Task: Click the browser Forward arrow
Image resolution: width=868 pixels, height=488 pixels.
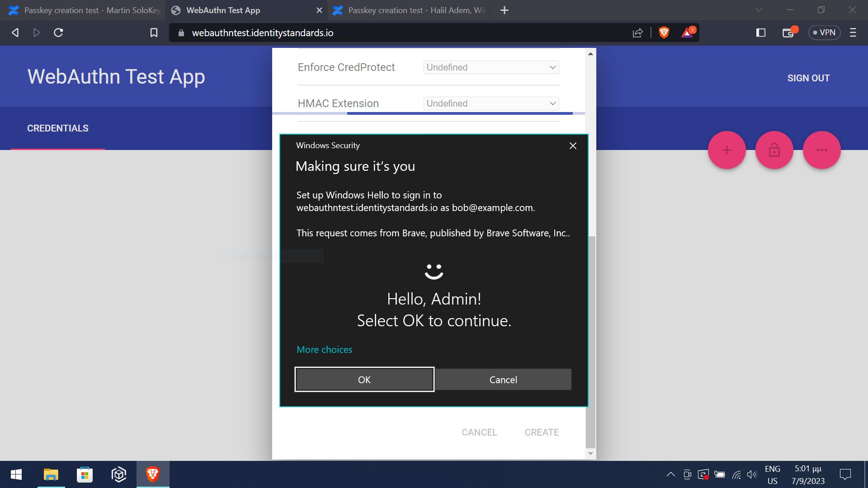Action: (37, 33)
